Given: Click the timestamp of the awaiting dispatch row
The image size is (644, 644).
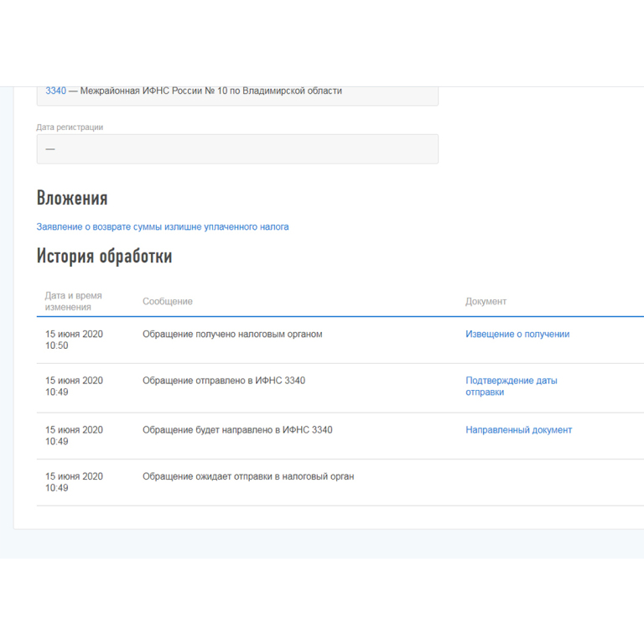Looking at the screenshot, I should coord(74,482).
